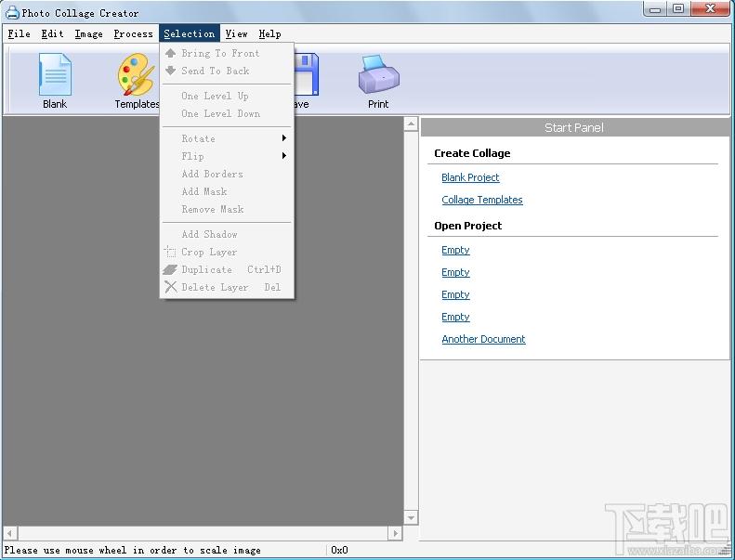Screen dimensions: 735x560
Task: Click the Print printer icon
Action: tap(379, 74)
